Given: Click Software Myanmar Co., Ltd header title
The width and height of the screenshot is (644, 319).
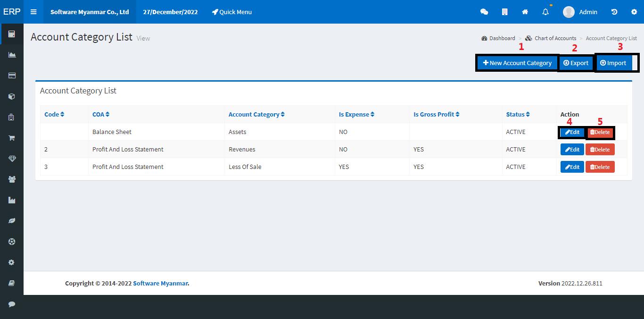Looking at the screenshot, I should [90, 12].
